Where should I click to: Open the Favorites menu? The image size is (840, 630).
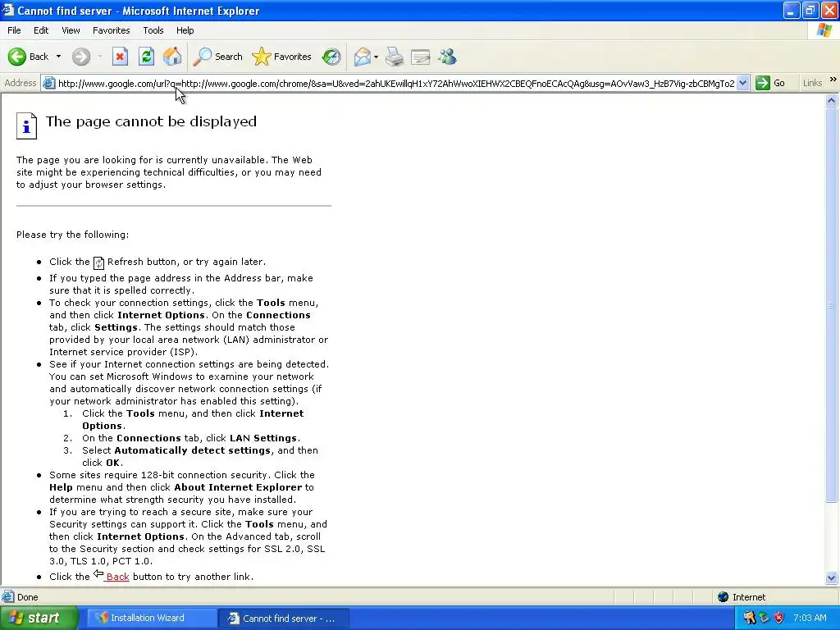click(x=111, y=30)
